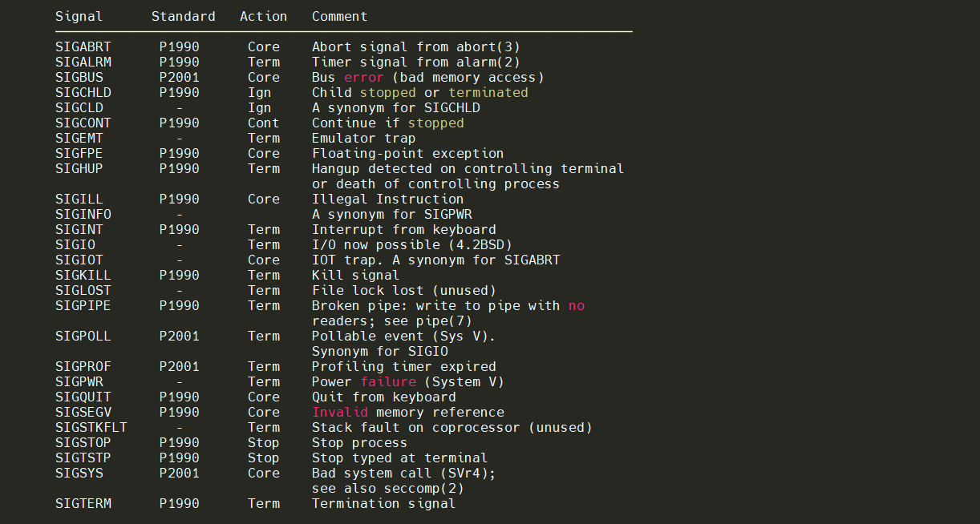Click 'Cont' action for SIGCONT
The width and height of the screenshot is (980, 524).
pyautogui.click(x=263, y=123)
